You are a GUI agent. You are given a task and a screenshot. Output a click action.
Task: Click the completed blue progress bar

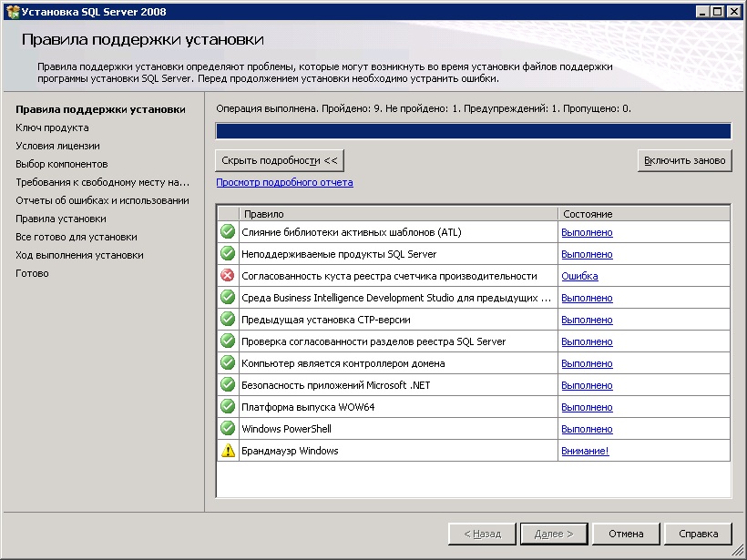473,131
